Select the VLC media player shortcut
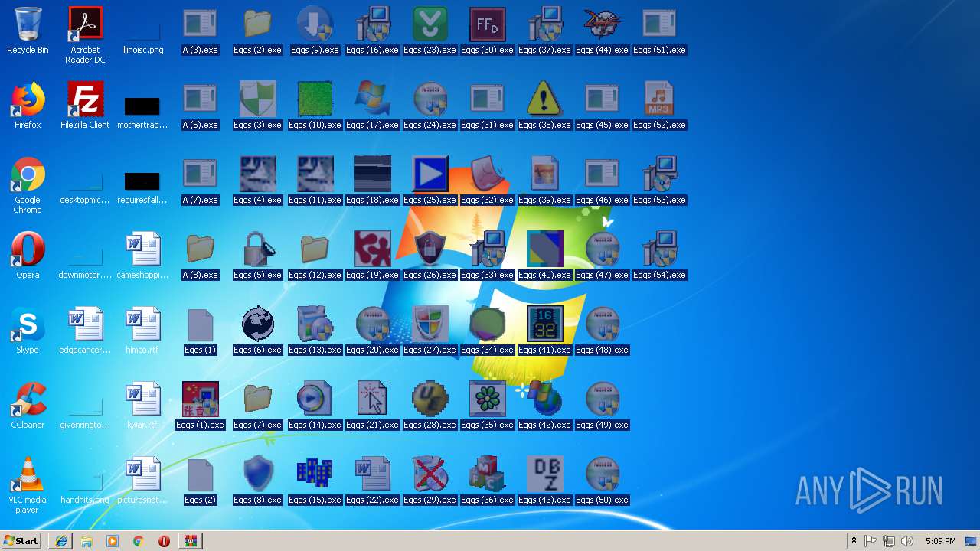 click(28, 474)
